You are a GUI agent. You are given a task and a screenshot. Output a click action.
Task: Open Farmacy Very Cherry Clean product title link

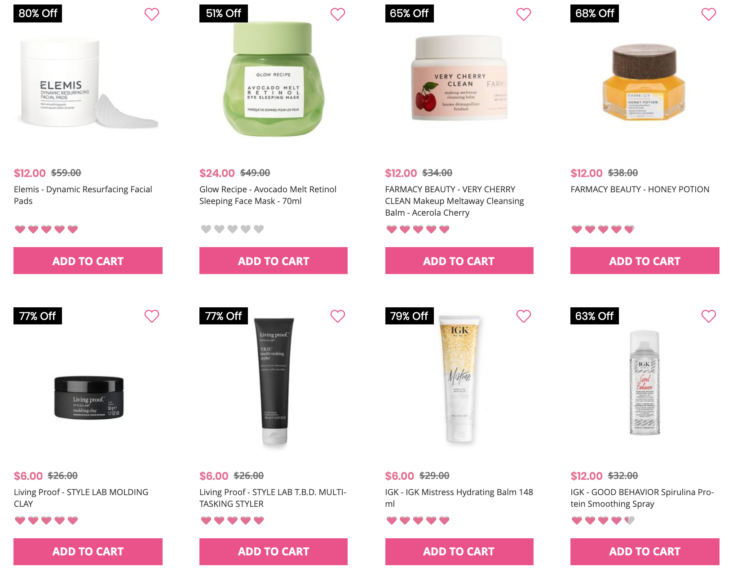pyautogui.click(x=454, y=201)
